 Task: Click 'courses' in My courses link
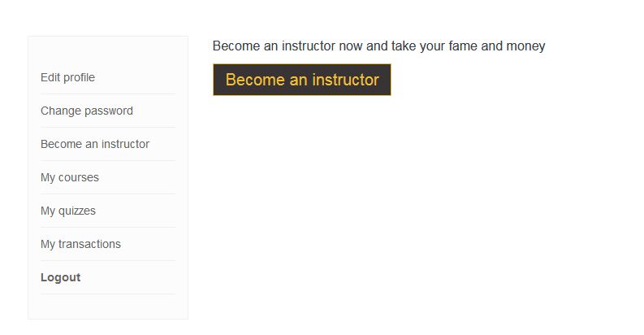[x=79, y=177]
